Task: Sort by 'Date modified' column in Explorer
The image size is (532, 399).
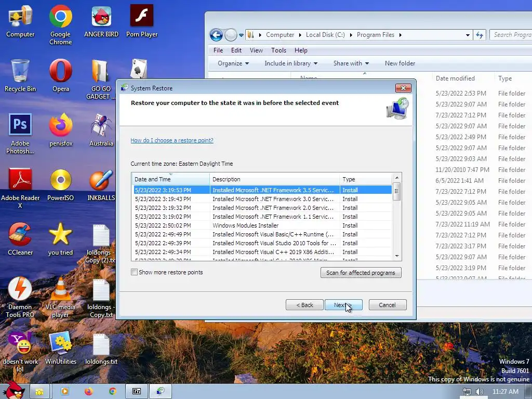Action: (x=463, y=78)
